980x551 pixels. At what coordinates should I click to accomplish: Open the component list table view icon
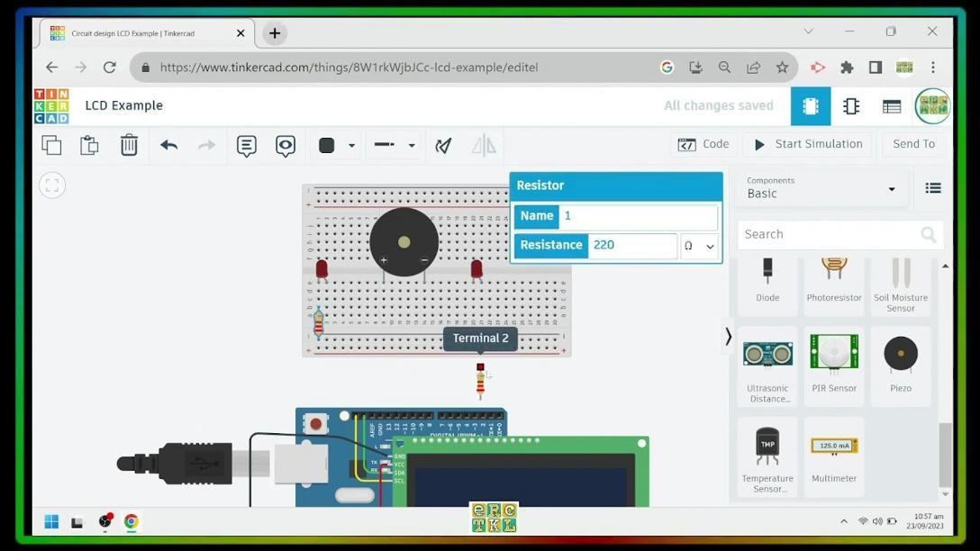click(891, 105)
